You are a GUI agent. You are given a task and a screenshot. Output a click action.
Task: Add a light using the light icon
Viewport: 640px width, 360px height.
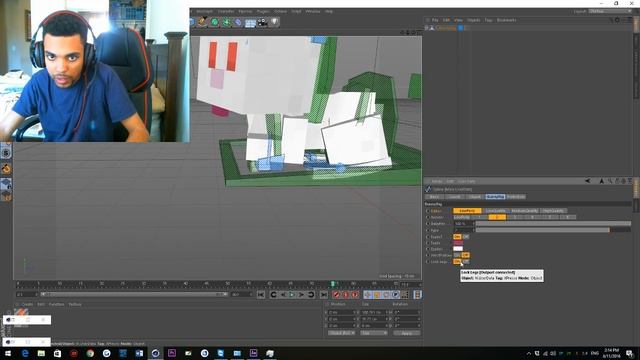click(275, 22)
